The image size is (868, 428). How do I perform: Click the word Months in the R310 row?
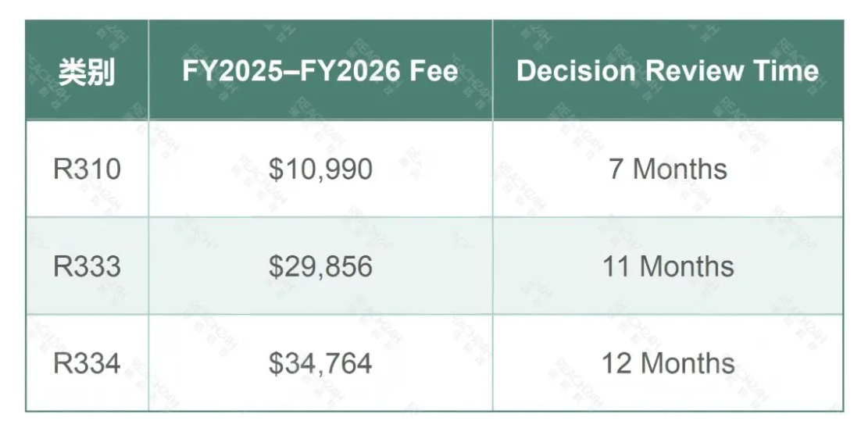pos(680,169)
